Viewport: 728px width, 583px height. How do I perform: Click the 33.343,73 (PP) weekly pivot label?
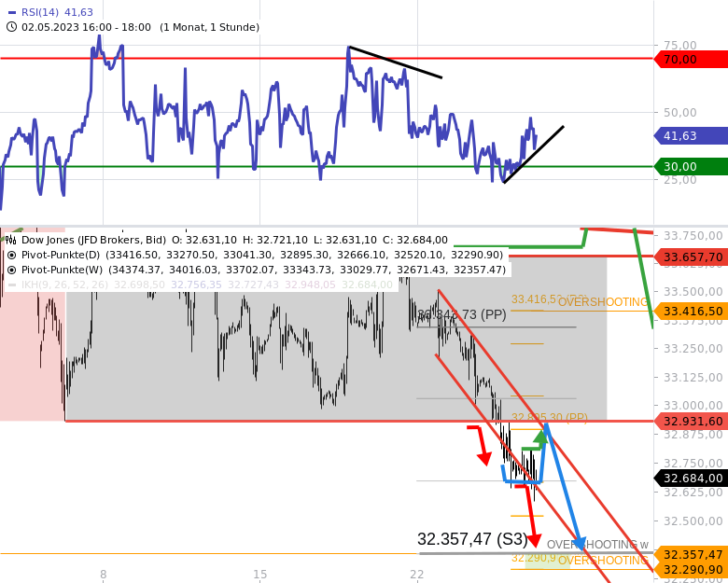[x=462, y=314]
